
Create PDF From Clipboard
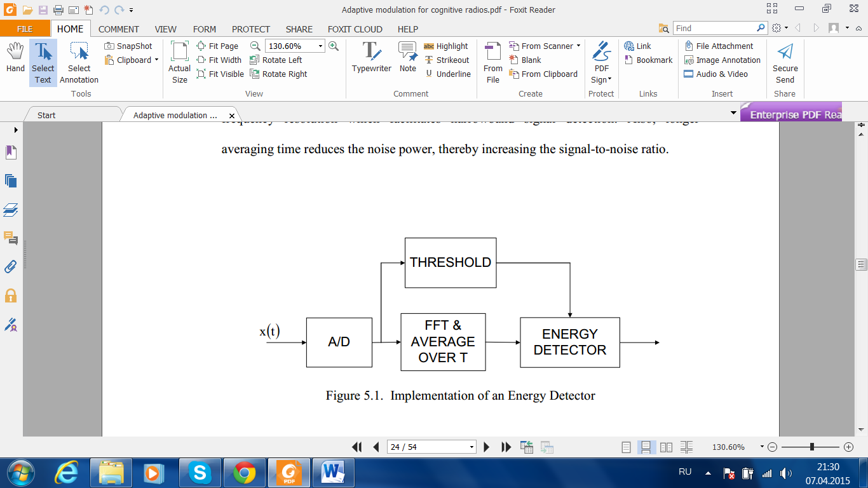click(x=543, y=74)
